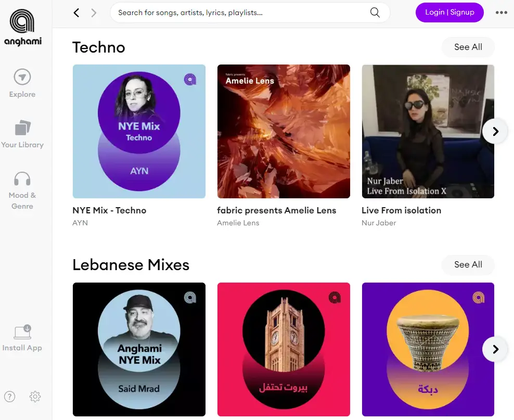Image resolution: width=514 pixels, height=420 pixels.
Task: Open Your Library icon in sidebar
Action: tap(22, 128)
